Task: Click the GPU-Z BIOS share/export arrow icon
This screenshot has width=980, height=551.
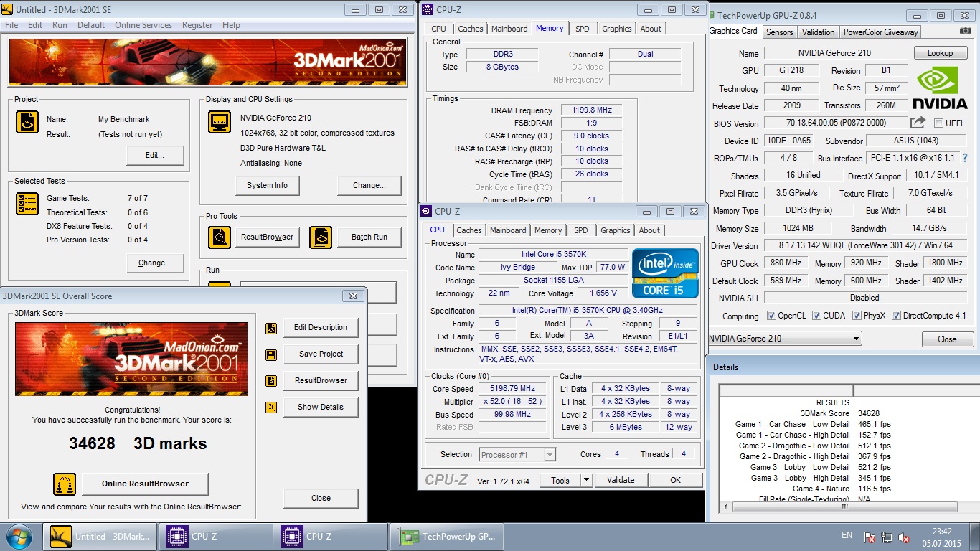Action: tap(918, 123)
